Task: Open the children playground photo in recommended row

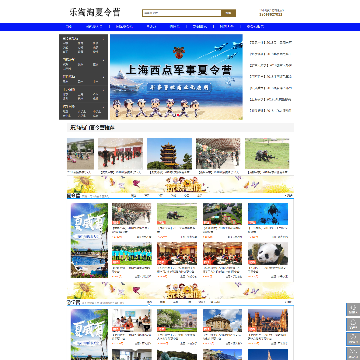Action: [x=80, y=154]
